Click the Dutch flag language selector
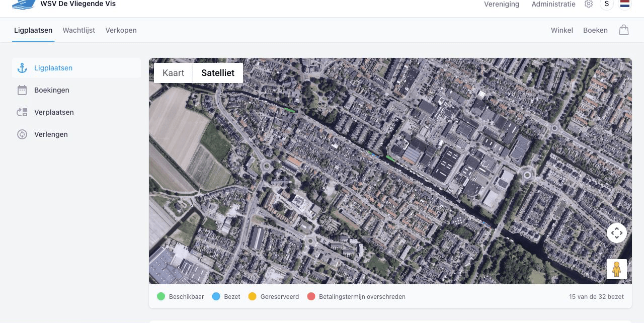Viewport: 644px width, 323px height. [625, 4]
